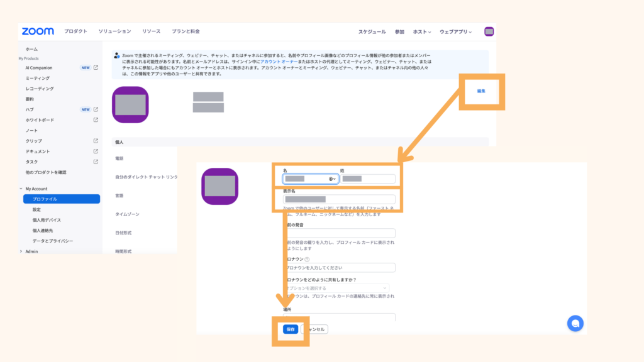Open the プロダクト menu in header
The image size is (644, 362).
pos(75,31)
